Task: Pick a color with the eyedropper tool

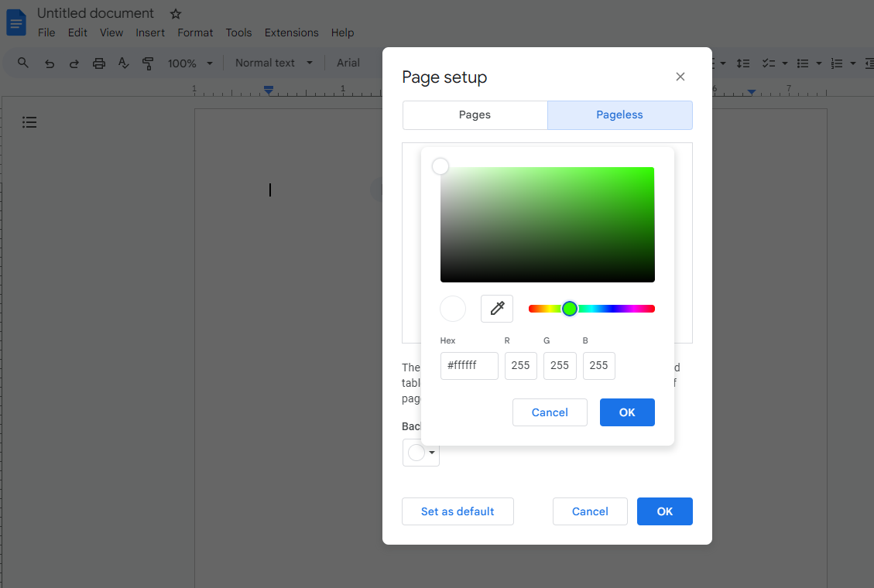Action: pyautogui.click(x=497, y=309)
